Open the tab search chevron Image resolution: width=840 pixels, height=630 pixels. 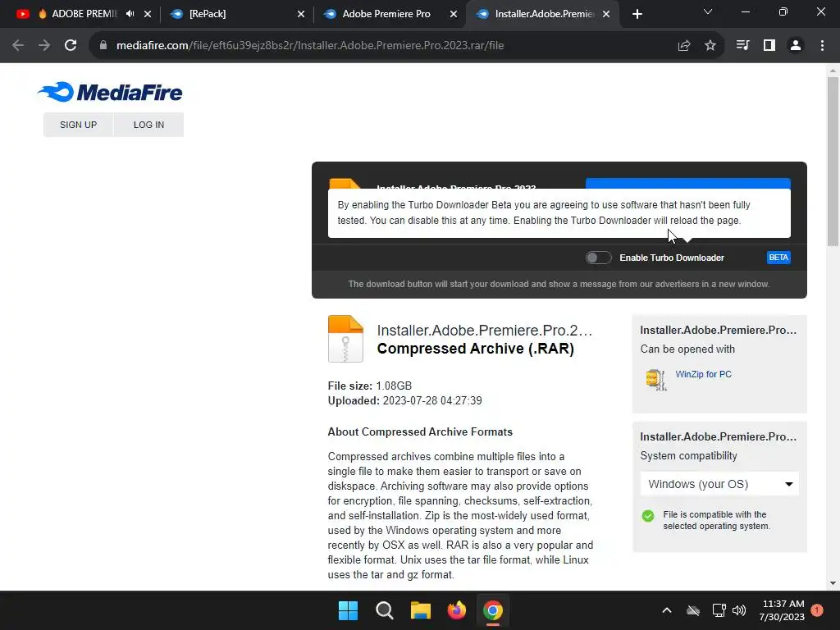708,11
